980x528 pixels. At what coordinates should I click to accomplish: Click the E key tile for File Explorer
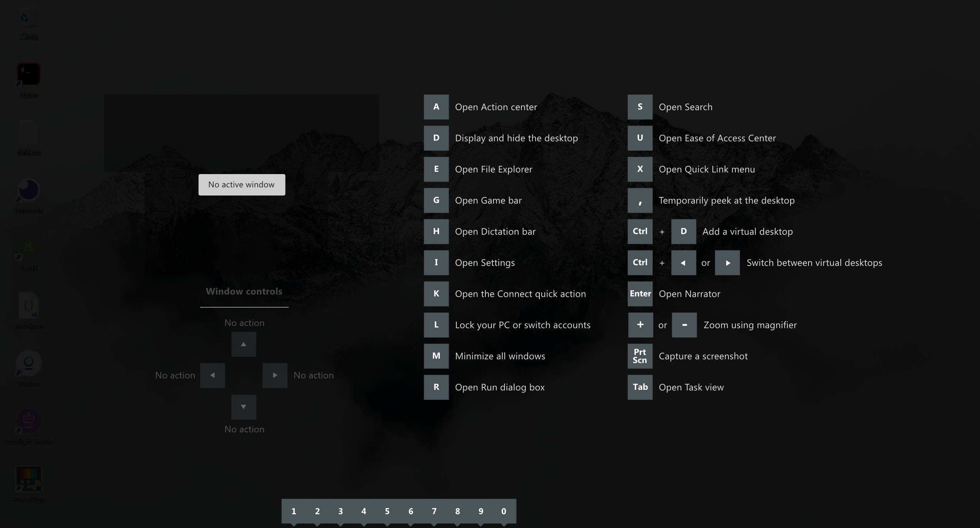coord(436,169)
